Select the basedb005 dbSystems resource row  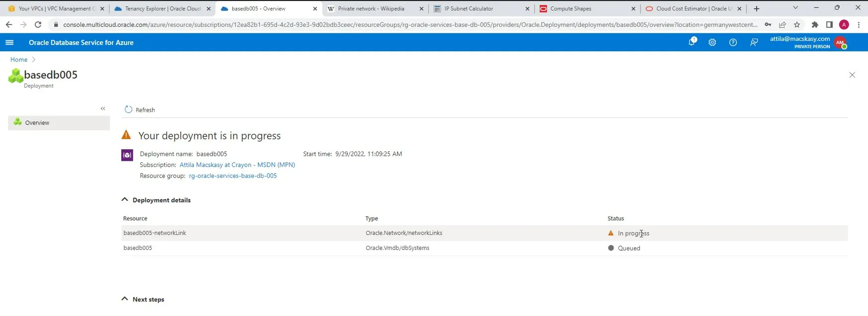pyautogui.click(x=484, y=248)
